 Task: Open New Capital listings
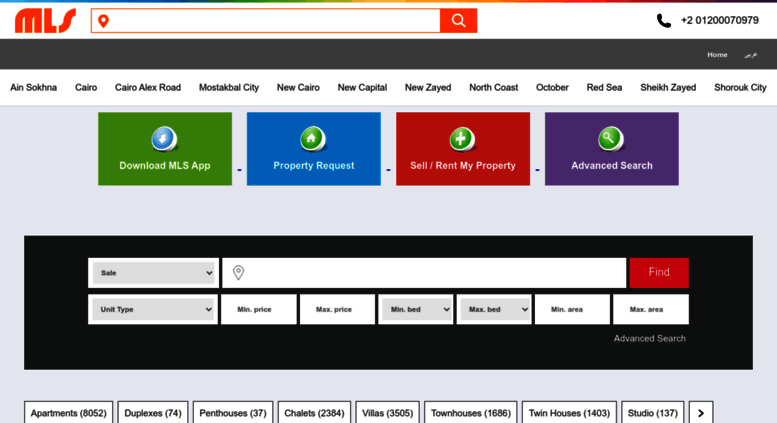(x=362, y=88)
